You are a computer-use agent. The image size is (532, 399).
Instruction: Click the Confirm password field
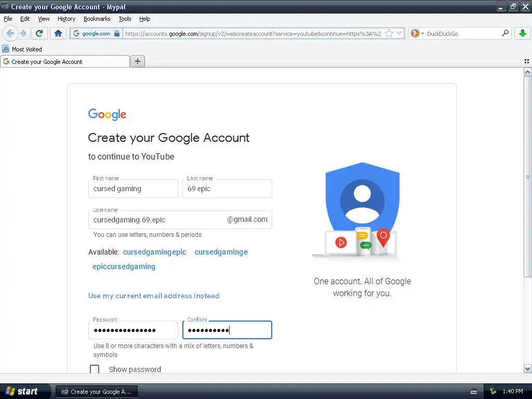coord(227,330)
